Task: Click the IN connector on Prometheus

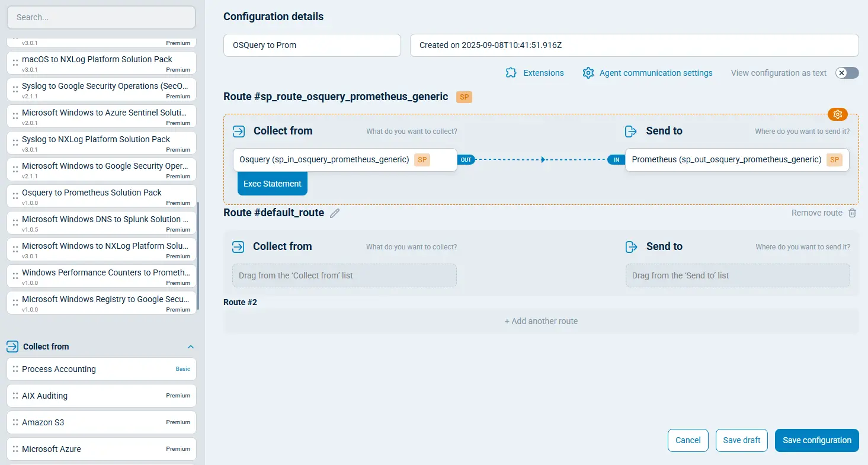Action: coord(616,160)
